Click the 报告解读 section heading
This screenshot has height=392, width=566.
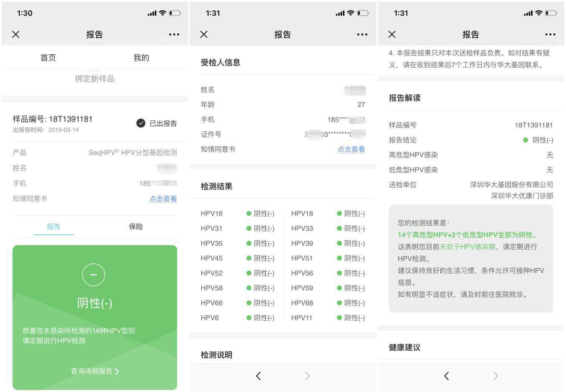[x=405, y=98]
